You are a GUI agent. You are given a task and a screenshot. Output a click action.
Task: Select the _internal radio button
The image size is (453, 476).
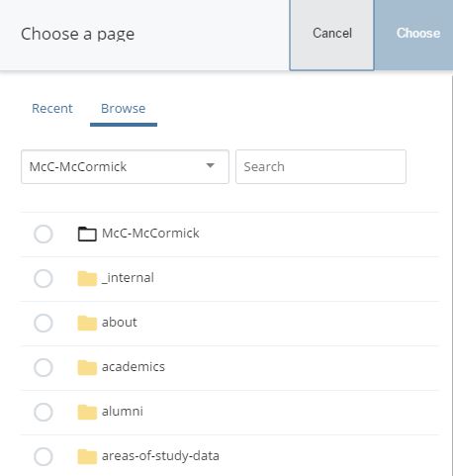[44, 278]
